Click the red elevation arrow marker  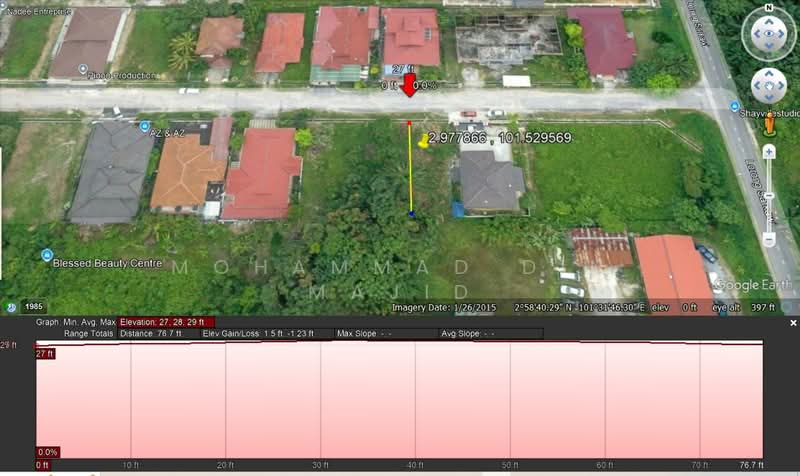click(409, 84)
